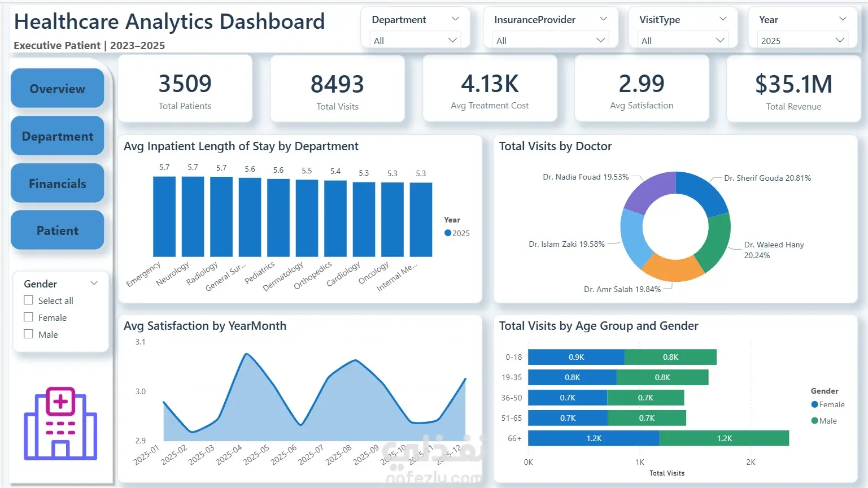Expand the VisitType header chevron
Viewport: 868px width, 488px height.
coord(722,19)
